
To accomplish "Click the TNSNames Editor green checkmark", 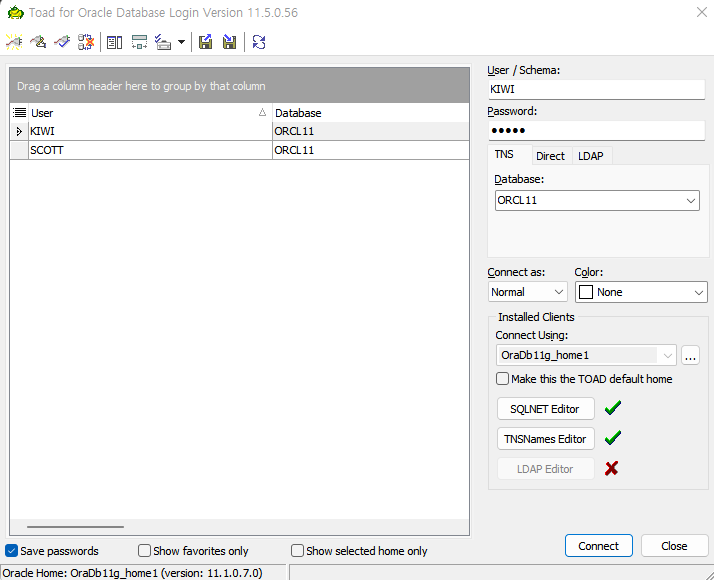I will click(x=613, y=438).
